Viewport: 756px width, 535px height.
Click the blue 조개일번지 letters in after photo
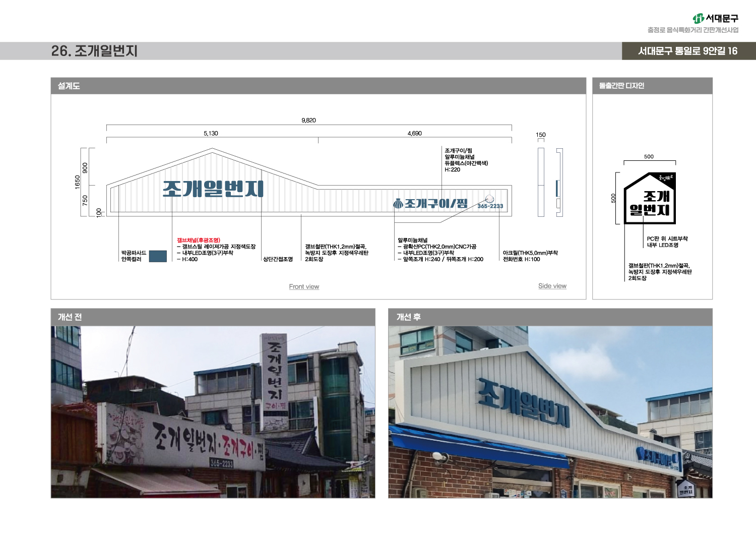click(x=523, y=403)
